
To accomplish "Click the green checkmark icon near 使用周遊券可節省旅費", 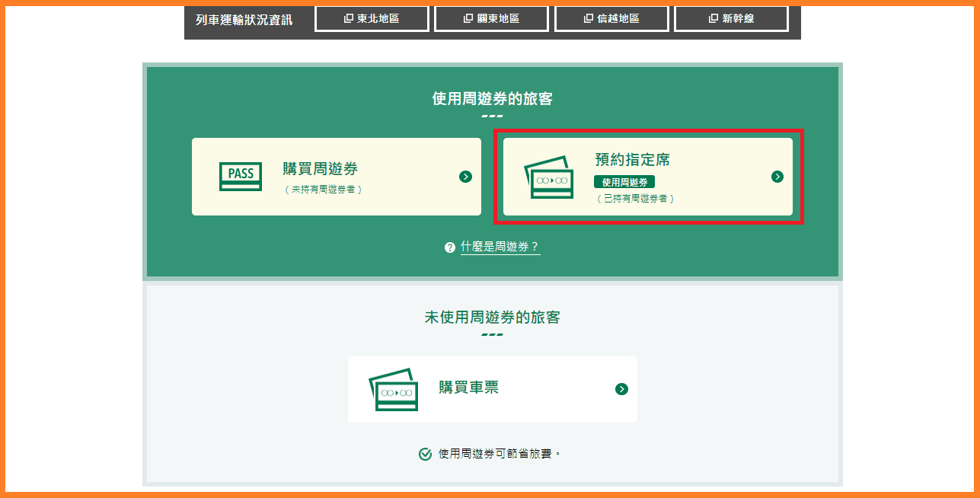I will 426,454.
